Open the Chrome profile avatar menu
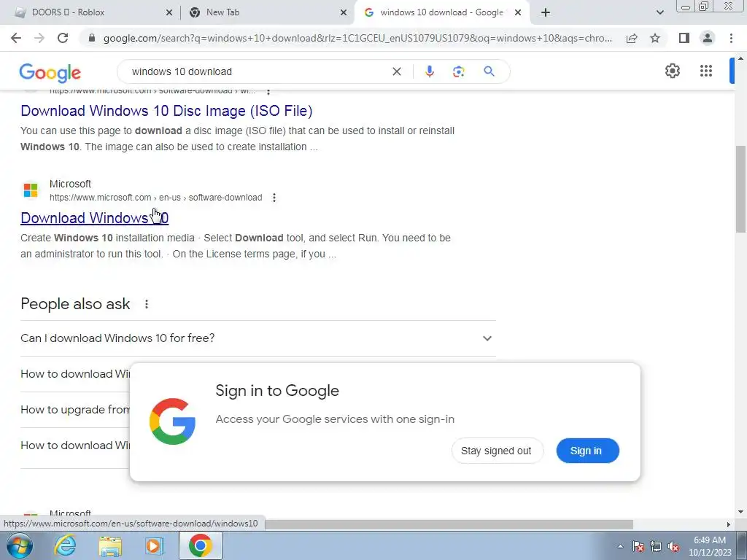This screenshot has width=747, height=560. [x=708, y=38]
